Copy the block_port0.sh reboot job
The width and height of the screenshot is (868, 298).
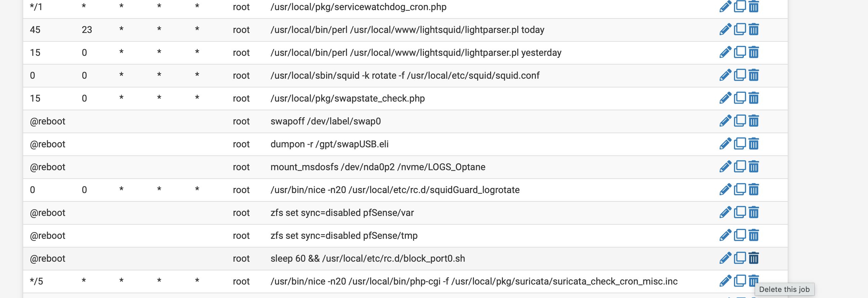point(740,258)
